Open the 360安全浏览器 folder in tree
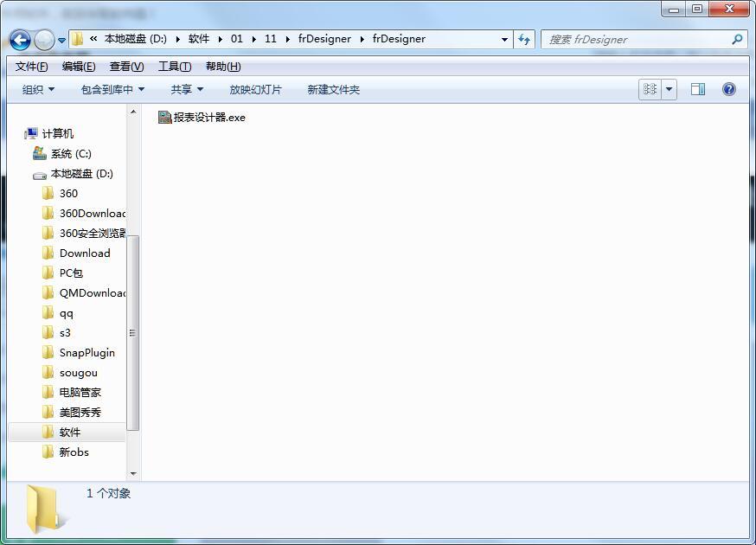The image size is (756, 545). click(92, 234)
